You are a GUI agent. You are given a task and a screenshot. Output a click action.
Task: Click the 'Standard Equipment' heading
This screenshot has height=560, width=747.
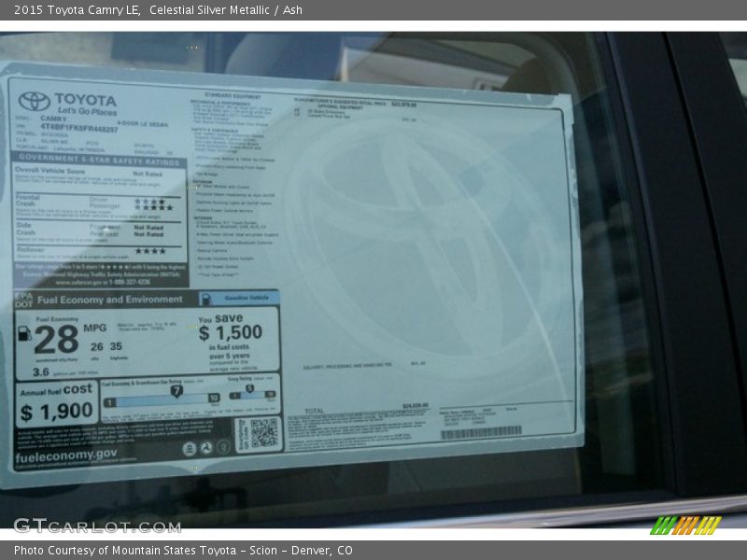233,96
